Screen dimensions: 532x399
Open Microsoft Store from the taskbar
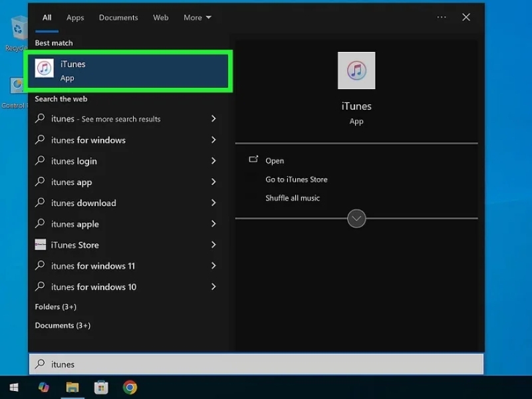point(101,388)
